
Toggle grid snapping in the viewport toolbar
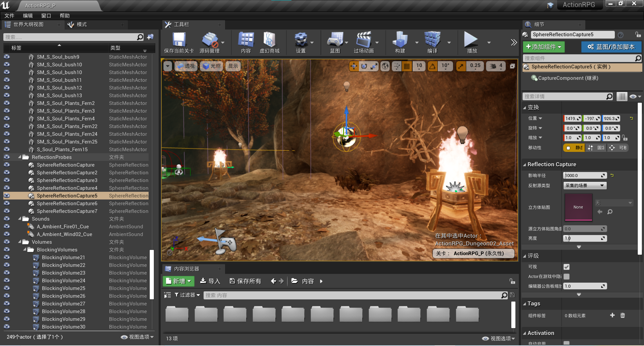click(407, 66)
